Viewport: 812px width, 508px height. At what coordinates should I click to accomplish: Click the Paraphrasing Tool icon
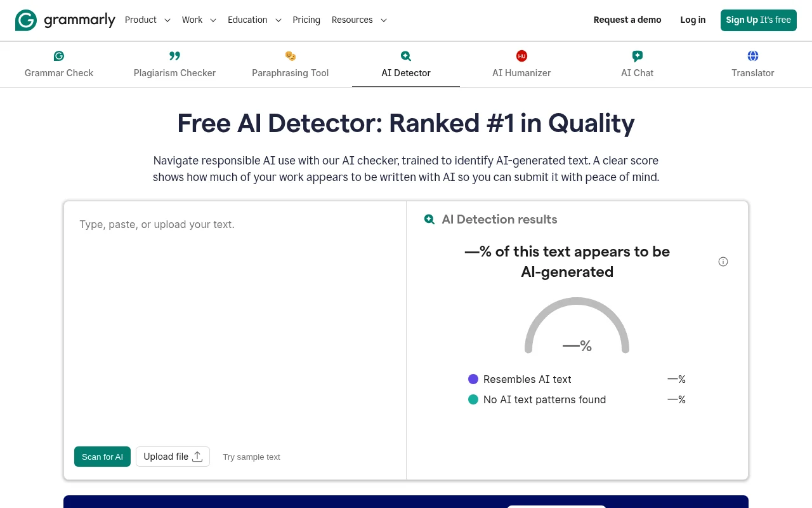[x=291, y=56]
